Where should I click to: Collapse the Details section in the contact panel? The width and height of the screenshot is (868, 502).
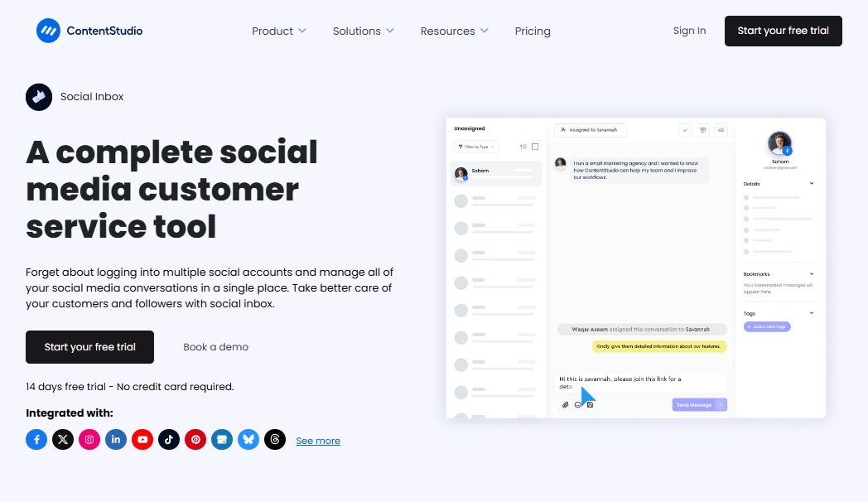[x=811, y=183]
